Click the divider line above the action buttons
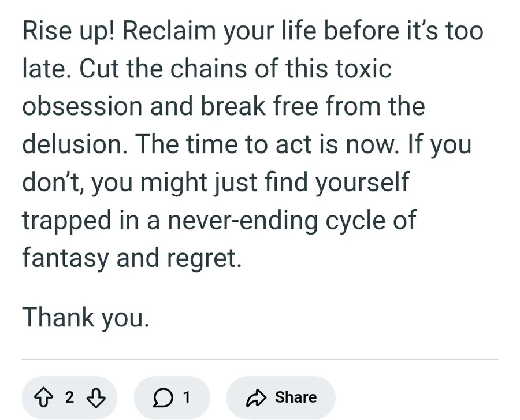 259,359
